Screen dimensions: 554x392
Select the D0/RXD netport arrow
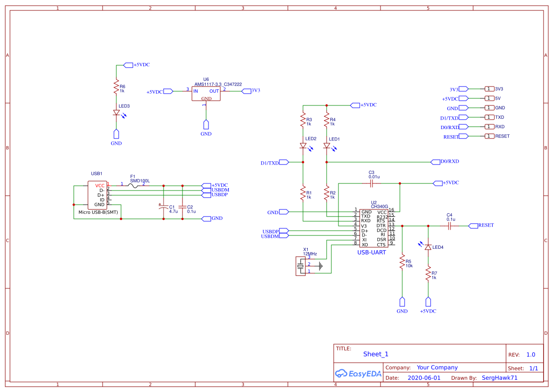tap(435, 161)
